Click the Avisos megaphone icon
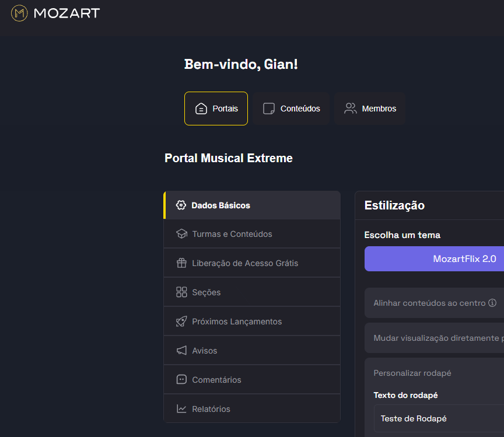The width and height of the screenshot is (504, 437). [181, 351]
